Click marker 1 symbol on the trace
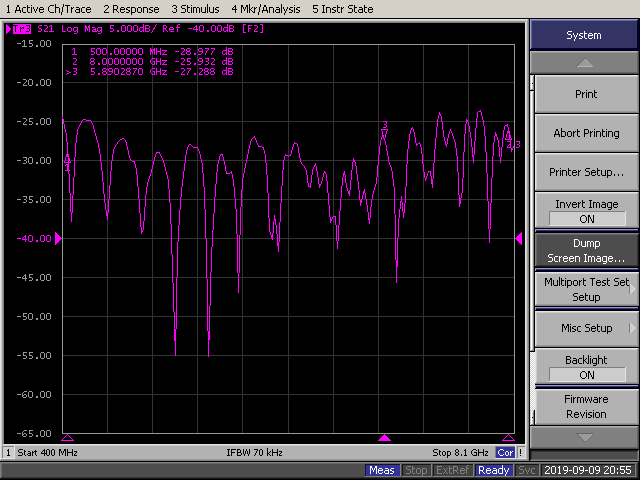This screenshot has height=480, width=640. (x=67, y=158)
